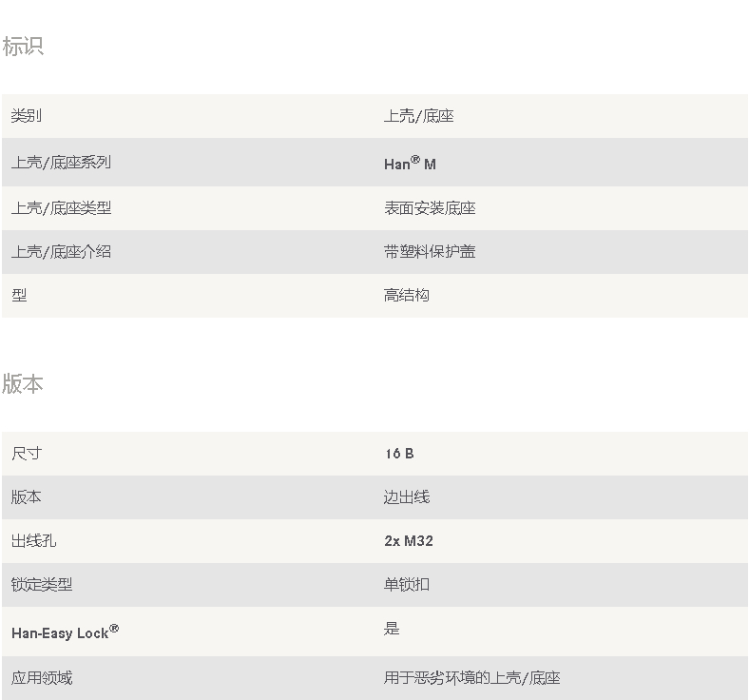749x700 pixels.
Task: Click the 版本 section heading
Action: [23, 383]
